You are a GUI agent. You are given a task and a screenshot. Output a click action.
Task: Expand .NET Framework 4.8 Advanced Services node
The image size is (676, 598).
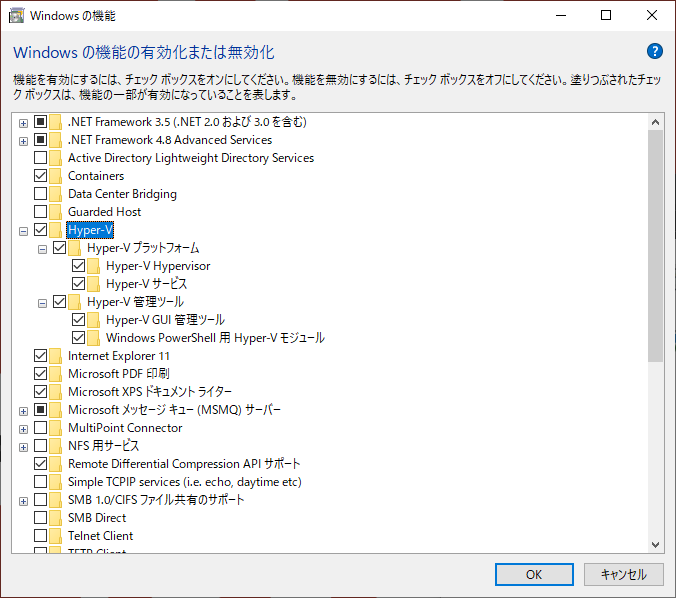tap(23, 141)
